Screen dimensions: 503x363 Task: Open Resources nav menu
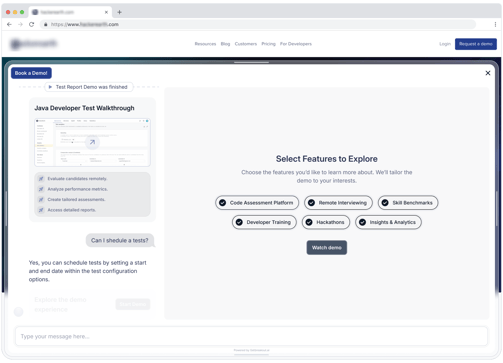tap(205, 44)
